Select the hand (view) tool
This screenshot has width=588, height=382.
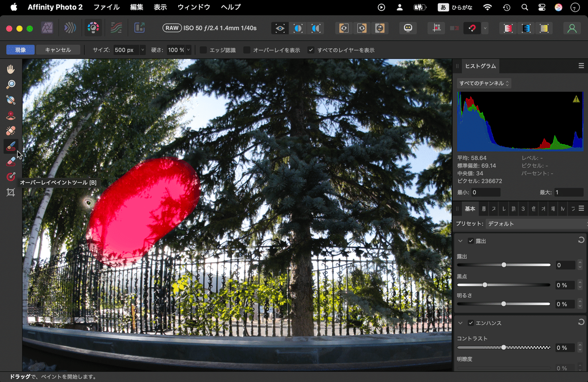tap(11, 69)
